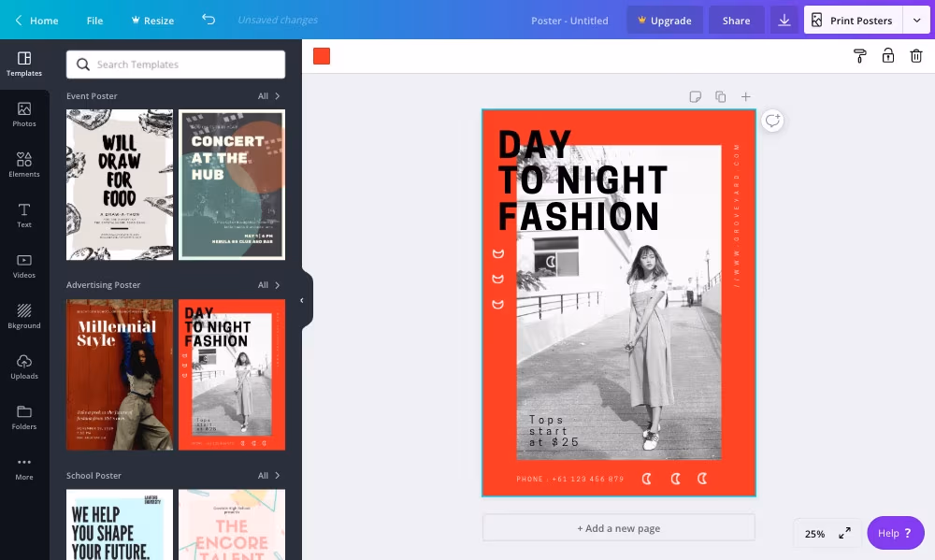Open the Text sidebar tab
This screenshot has width=935, height=560.
24,216
